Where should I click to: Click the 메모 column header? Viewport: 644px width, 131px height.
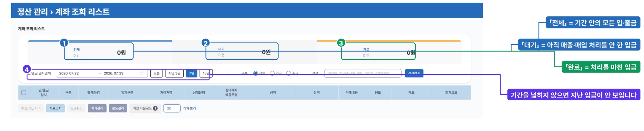pos(412,93)
